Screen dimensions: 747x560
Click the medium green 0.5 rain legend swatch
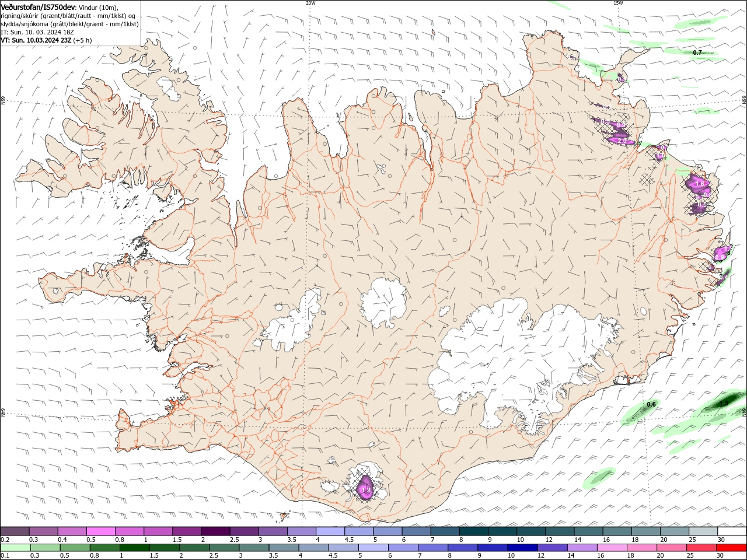(x=75, y=548)
